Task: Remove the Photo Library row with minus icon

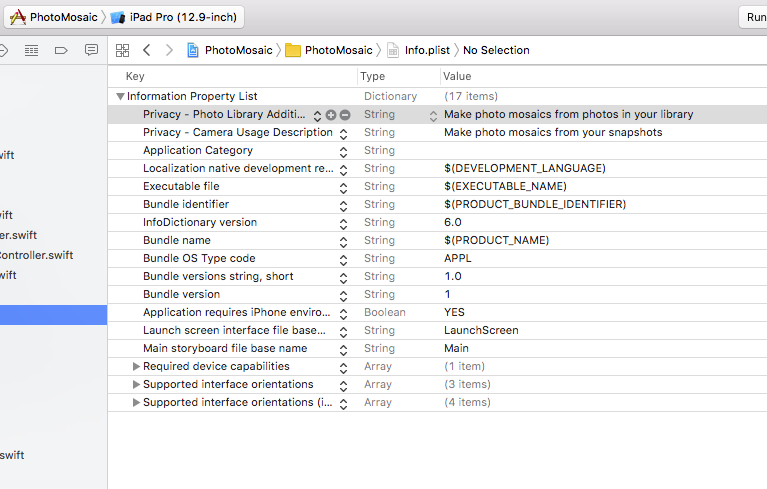Action: coord(345,115)
